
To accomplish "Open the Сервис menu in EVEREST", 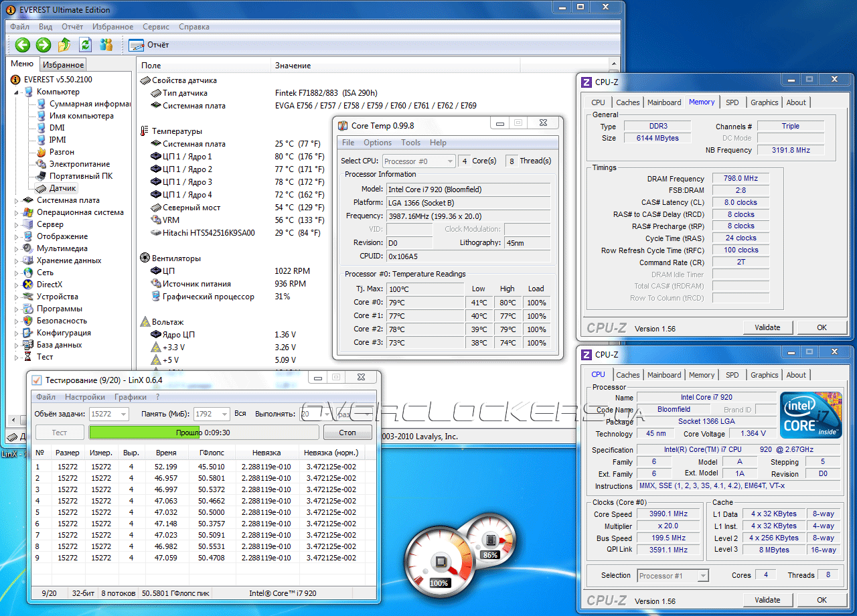I will coord(156,27).
